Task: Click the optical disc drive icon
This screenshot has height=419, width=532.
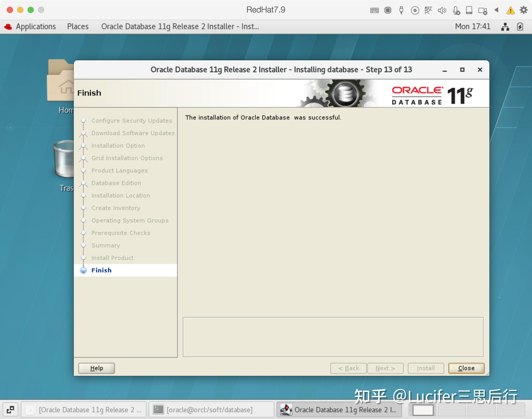Action: pos(415,10)
